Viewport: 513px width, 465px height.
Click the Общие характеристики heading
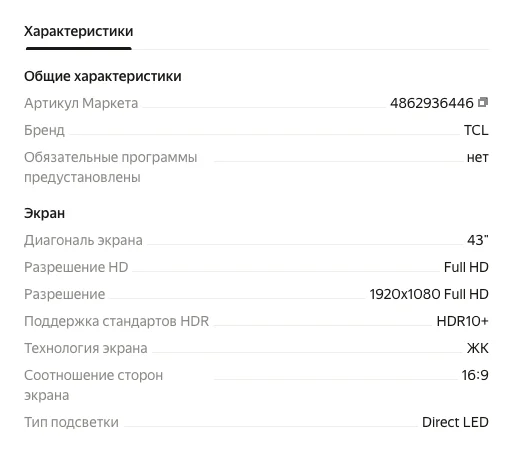click(x=103, y=76)
